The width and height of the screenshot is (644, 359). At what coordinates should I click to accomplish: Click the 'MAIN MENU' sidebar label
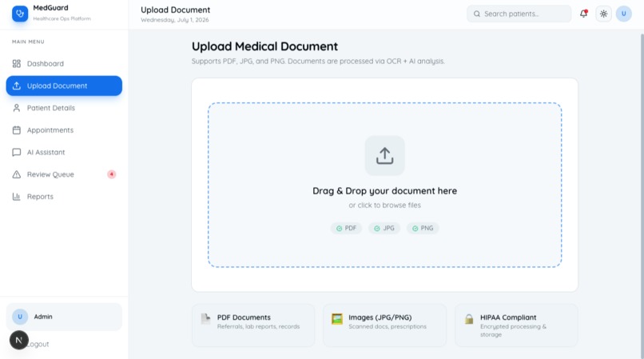tap(28, 42)
